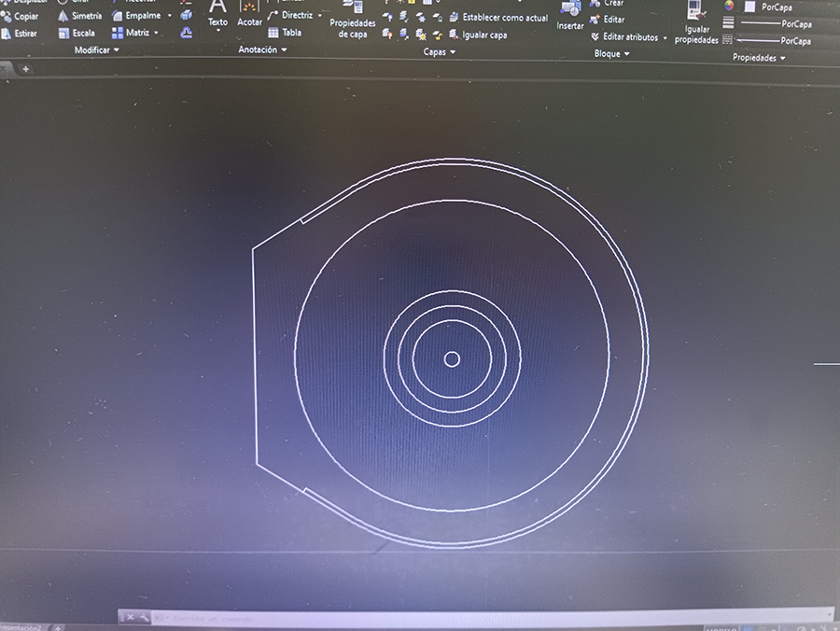Click the Insertar block icon
Viewport: 840px width, 631px height.
point(570,15)
